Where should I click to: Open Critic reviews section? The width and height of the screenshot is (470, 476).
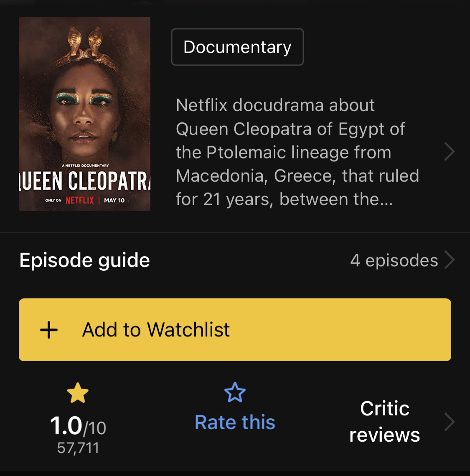coord(385,422)
